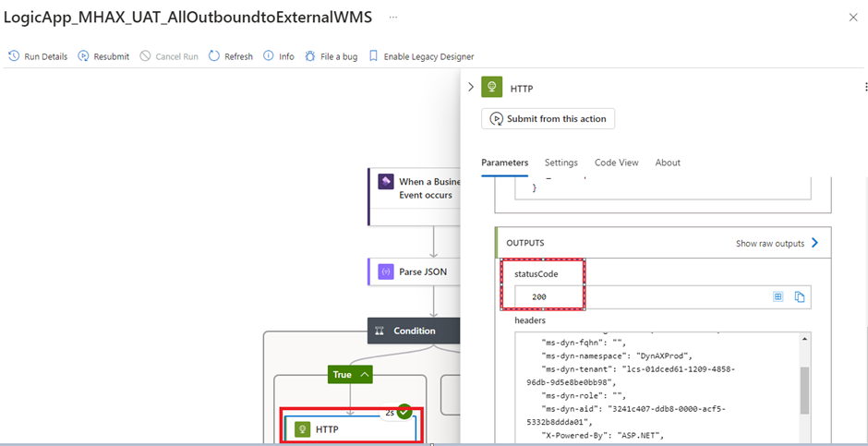Image resolution: width=868 pixels, height=446 pixels.
Task: Click the purple business event trigger icon
Action: [x=386, y=182]
